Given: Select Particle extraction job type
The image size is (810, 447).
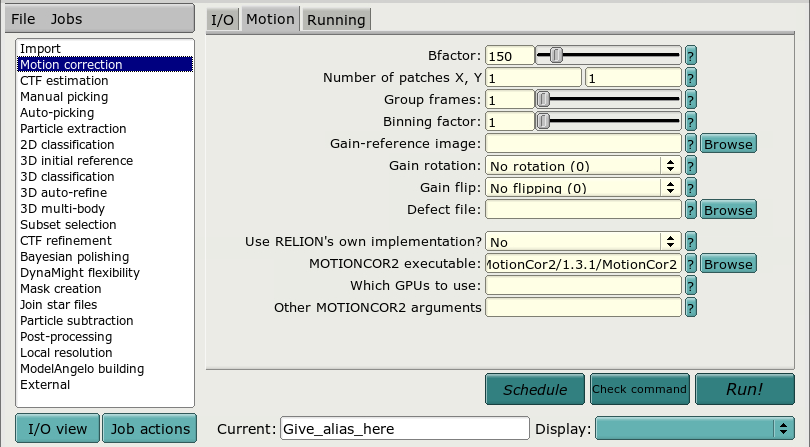Looking at the screenshot, I should pyautogui.click(x=105, y=129).
